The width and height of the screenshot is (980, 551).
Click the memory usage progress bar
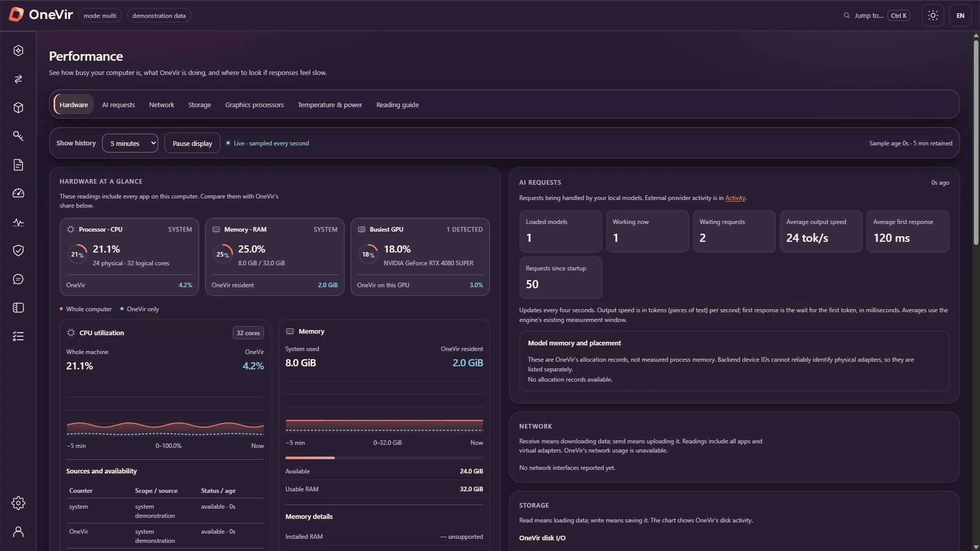384,458
